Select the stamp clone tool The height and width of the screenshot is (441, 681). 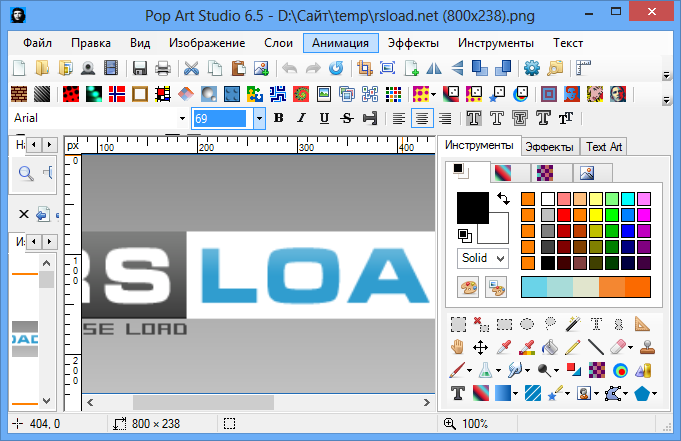[x=647, y=347]
